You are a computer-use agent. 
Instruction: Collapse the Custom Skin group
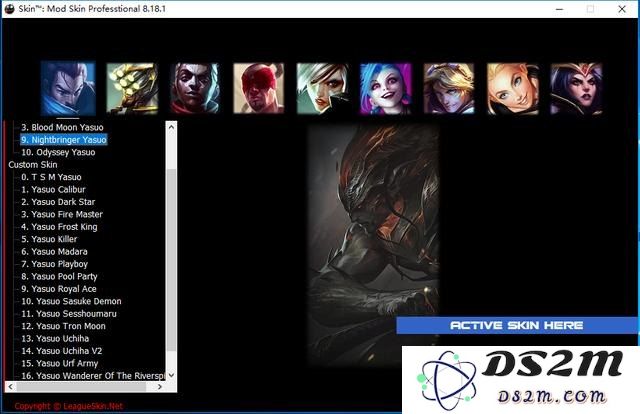[x=33, y=165]
